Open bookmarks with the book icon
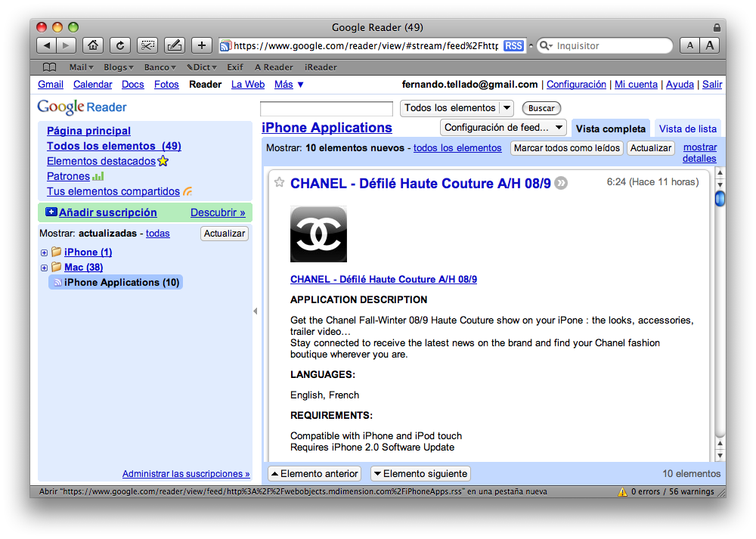 [x=50, y=67]
